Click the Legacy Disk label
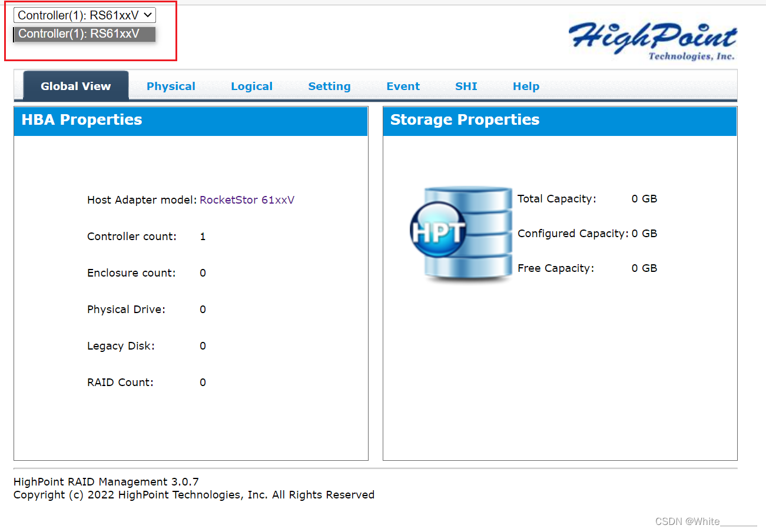 pos(121,346)
